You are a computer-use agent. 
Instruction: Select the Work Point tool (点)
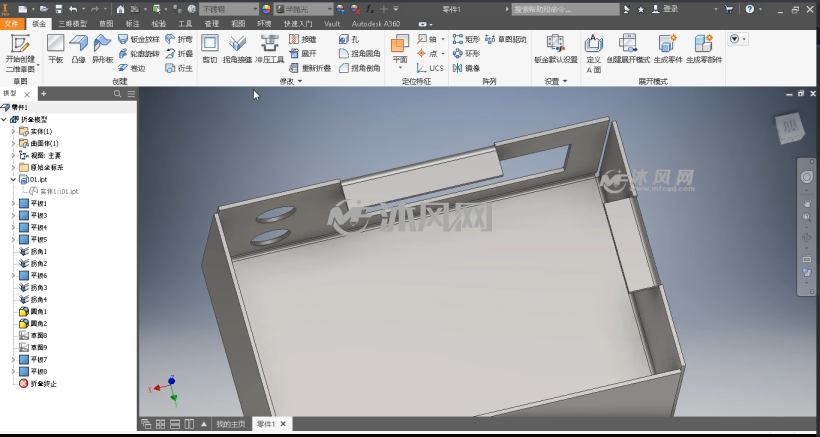pos(427,53)
